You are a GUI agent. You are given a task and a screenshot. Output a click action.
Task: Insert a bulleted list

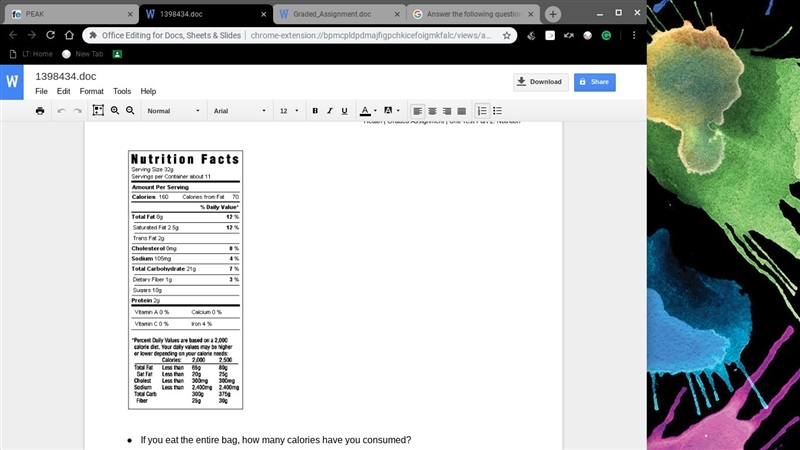coord(497,111)
